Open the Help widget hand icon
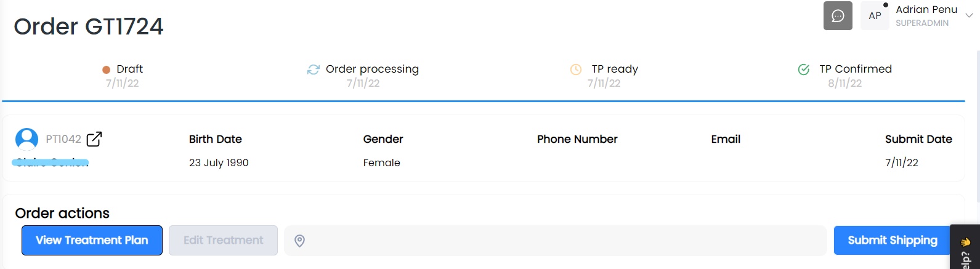Screen dimensions: 980x269 [x=965, y=242]
